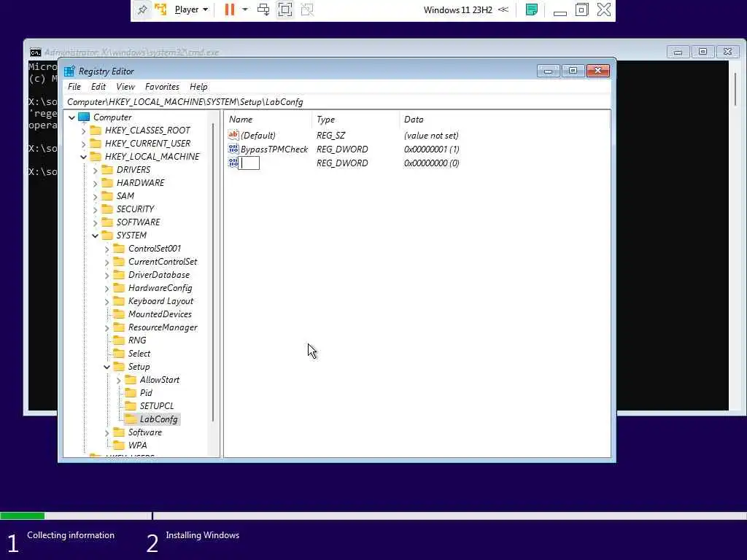Screen dimensions: 747x560
Task: Click the Command Prompt window scrollbar
Action: point(735,90)
